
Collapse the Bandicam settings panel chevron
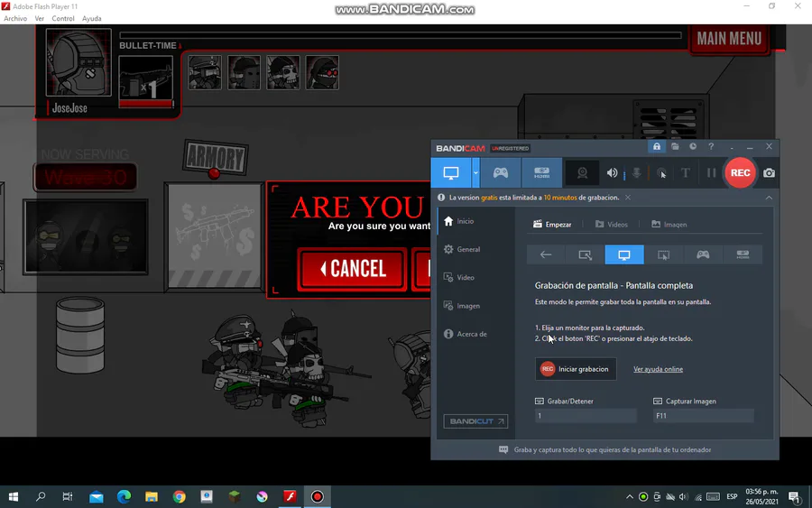pos(769,198)
